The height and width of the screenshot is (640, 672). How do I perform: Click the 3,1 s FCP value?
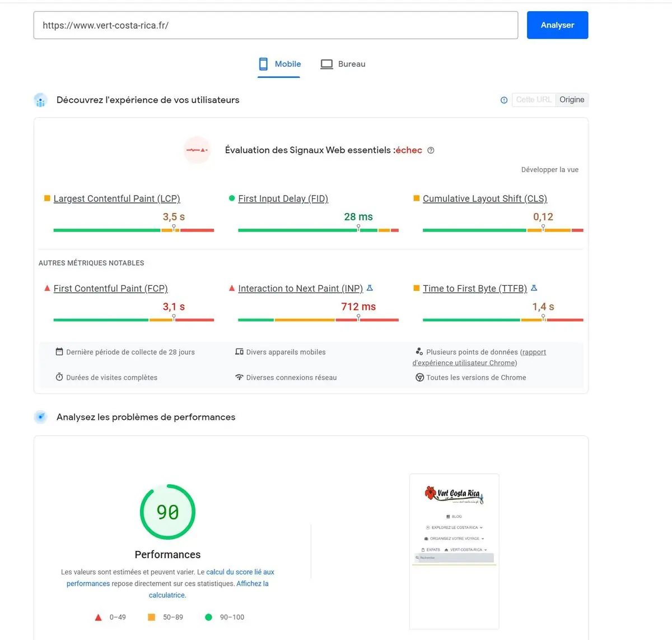pos(174,307)
